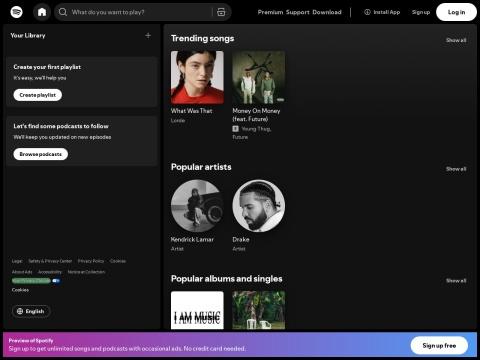
Task: Show all Trending songs
Action: pyautogui.click(x=456, y=40)
